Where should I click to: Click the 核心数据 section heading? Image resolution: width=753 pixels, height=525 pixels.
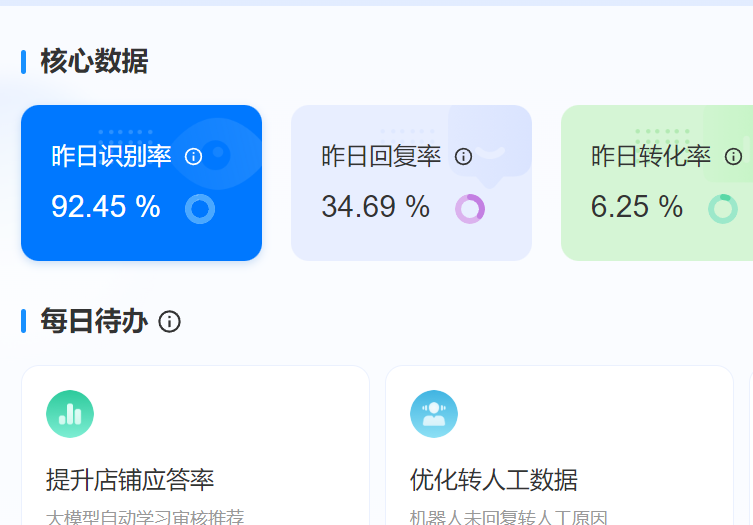pyautogui.click(x=94, y=62)
